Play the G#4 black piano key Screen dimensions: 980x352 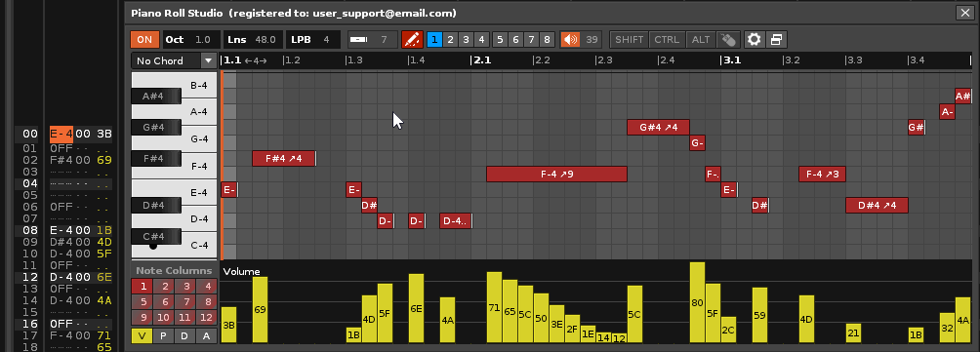(x=155, y=128)
